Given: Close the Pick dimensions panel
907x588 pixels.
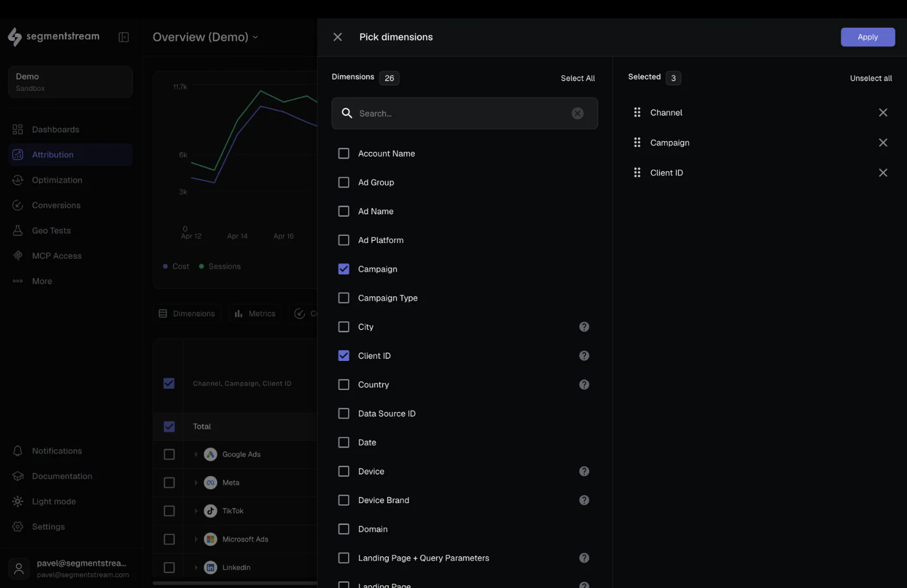Looking at the screenshot, I should click(x=337, y=37).
